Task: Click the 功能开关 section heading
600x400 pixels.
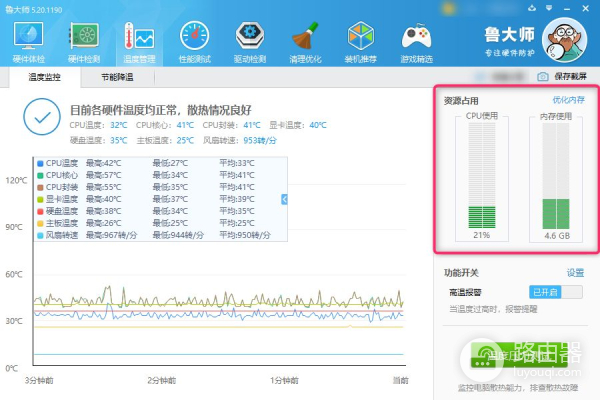Action: pos(461,273)
